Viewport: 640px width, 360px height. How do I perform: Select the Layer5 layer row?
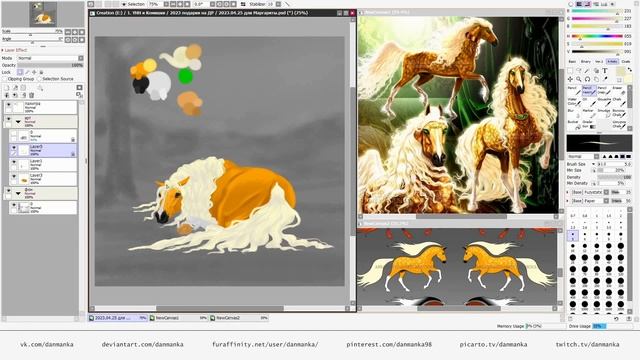[x=43, y=150]
